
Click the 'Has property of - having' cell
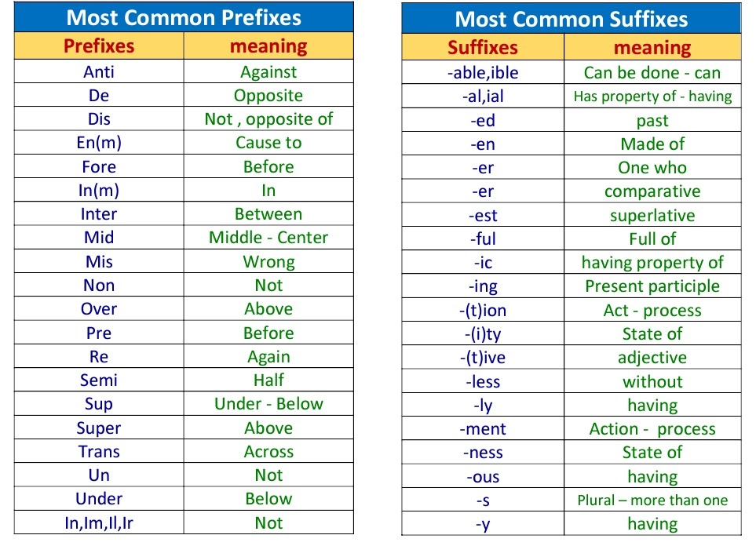tap(652, 96)
